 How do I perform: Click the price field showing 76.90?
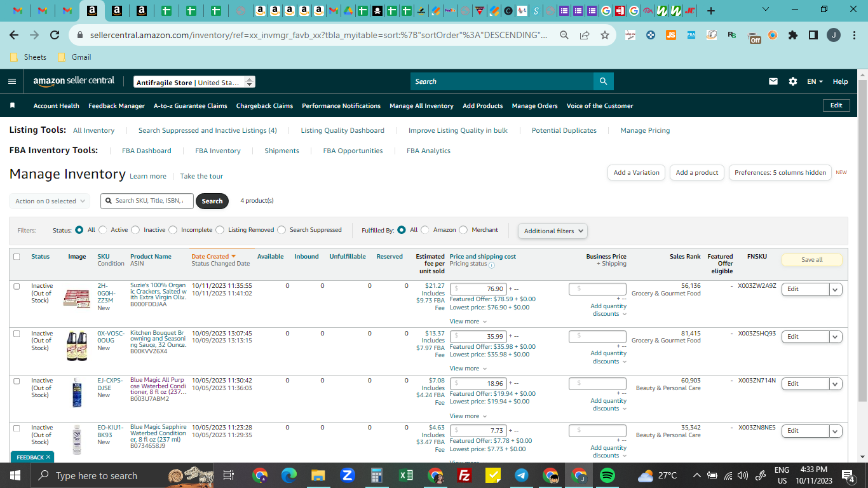(x=478, y=289)
